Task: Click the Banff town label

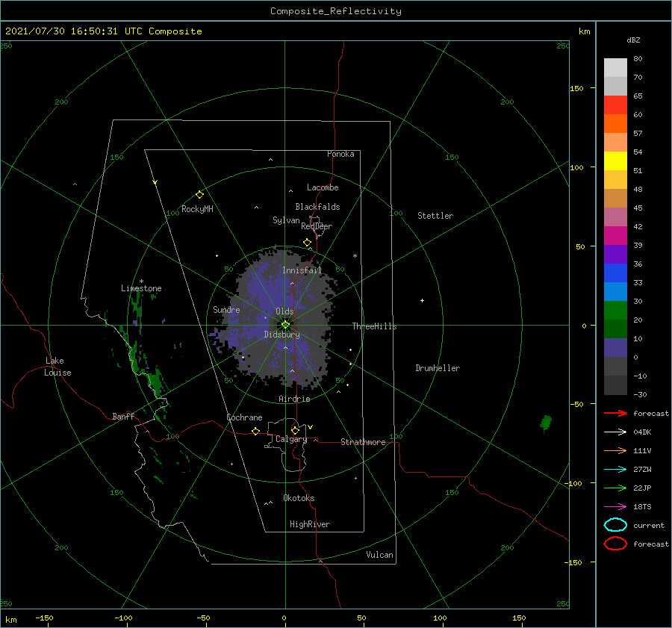Action: coord(123,416)
